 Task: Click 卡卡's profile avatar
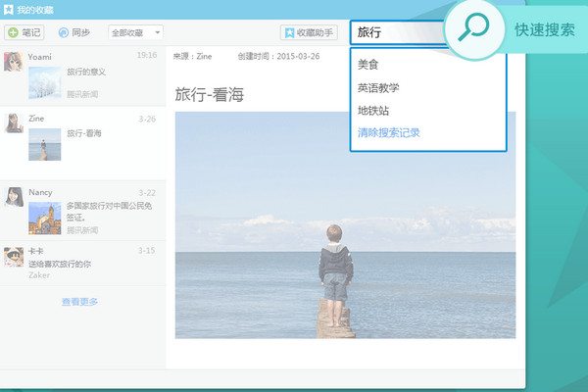pos(14,257)
